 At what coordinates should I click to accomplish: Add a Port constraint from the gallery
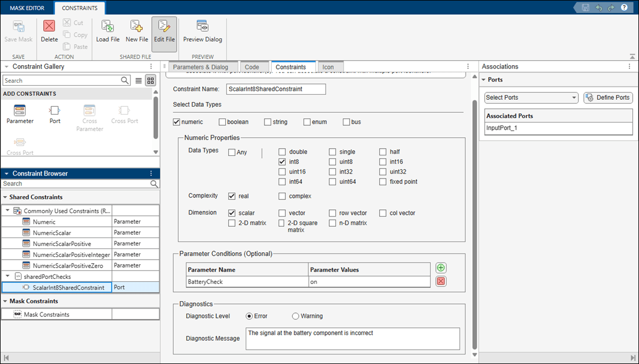tap(54, 111)
